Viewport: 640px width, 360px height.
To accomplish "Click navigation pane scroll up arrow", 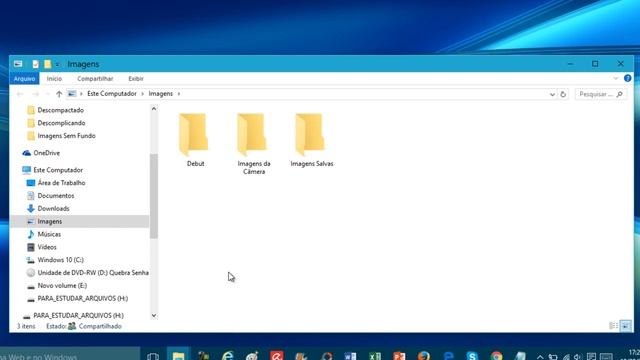I will pos(154,109).
